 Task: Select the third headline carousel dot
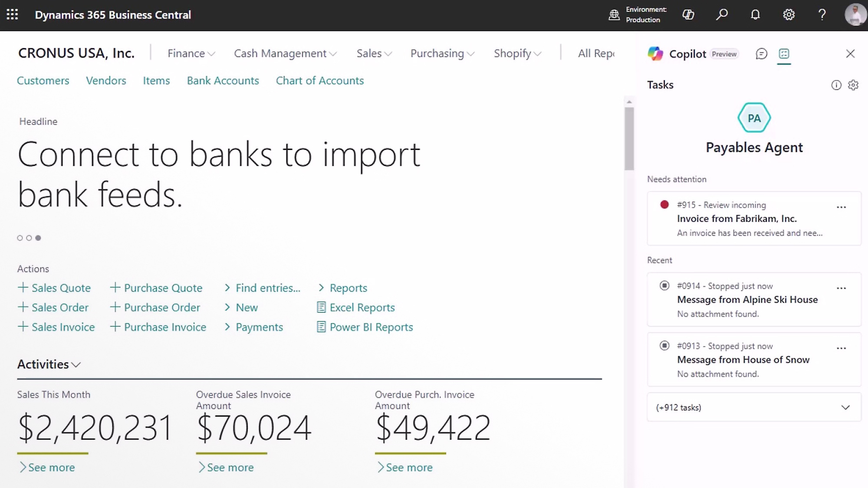point(38,238)
